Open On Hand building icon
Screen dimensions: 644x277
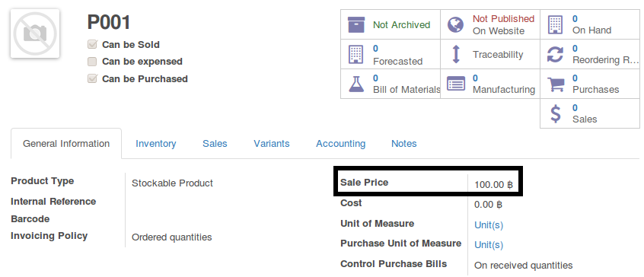(555, 24)
